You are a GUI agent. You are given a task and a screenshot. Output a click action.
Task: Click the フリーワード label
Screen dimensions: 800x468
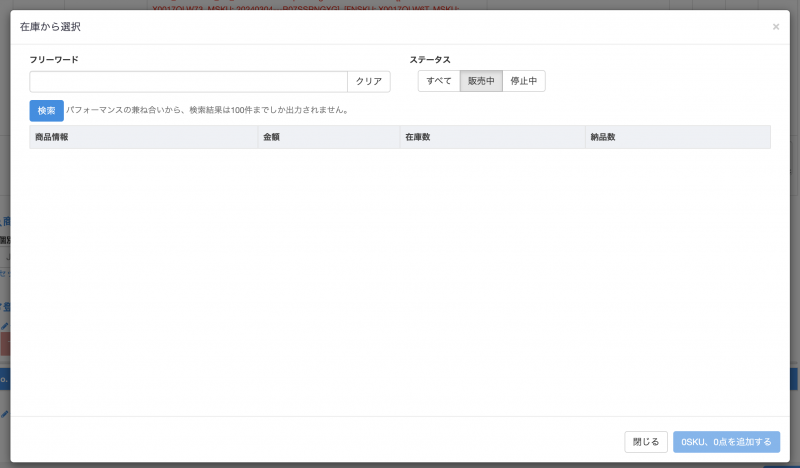(x=54, y=60)
